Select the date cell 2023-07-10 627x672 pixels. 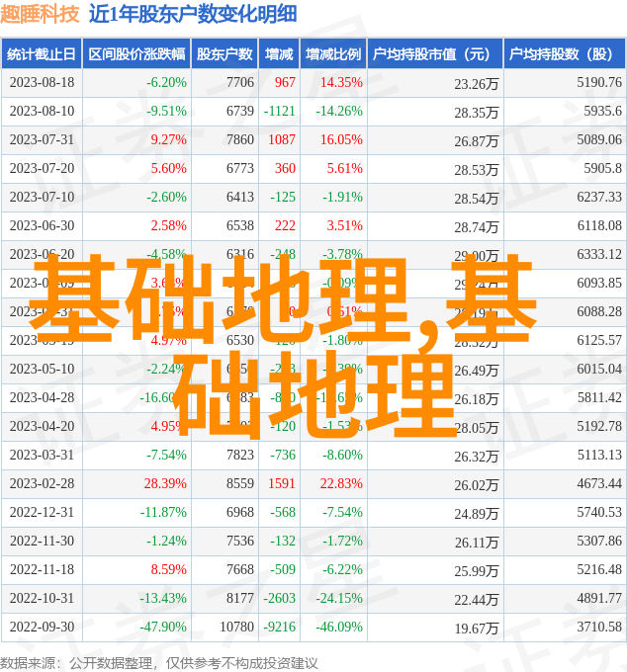coord(42,197)
